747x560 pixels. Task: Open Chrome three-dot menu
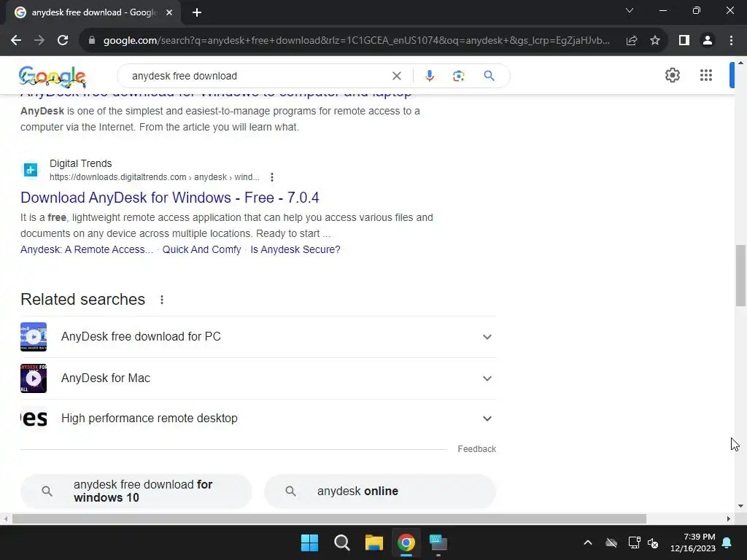click(731, 41)
